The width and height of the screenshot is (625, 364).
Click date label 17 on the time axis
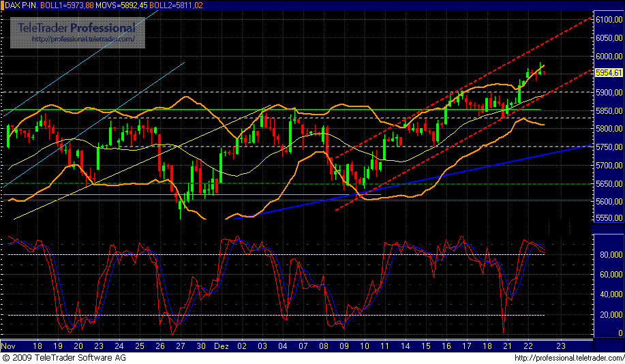point(466,346)
